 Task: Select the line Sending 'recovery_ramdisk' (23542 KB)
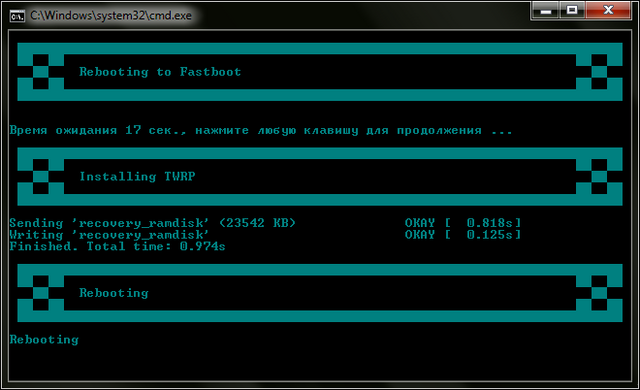pos(152,223)
